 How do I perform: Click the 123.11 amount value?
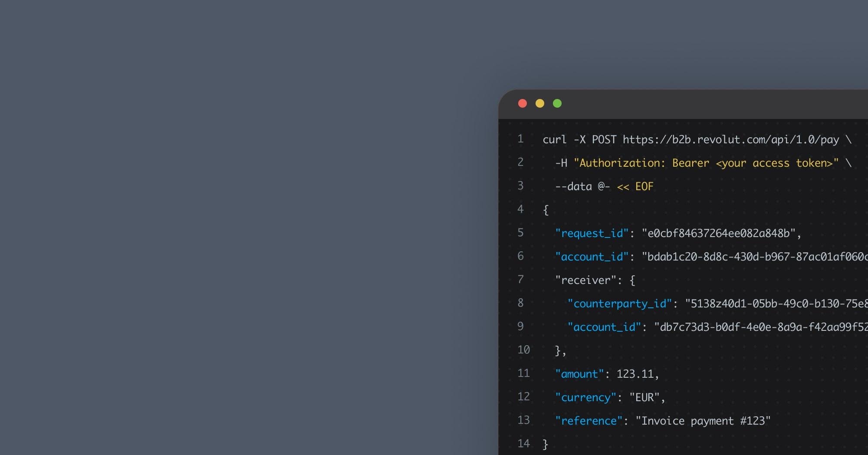pyautogui.click(x=635, y=374)
